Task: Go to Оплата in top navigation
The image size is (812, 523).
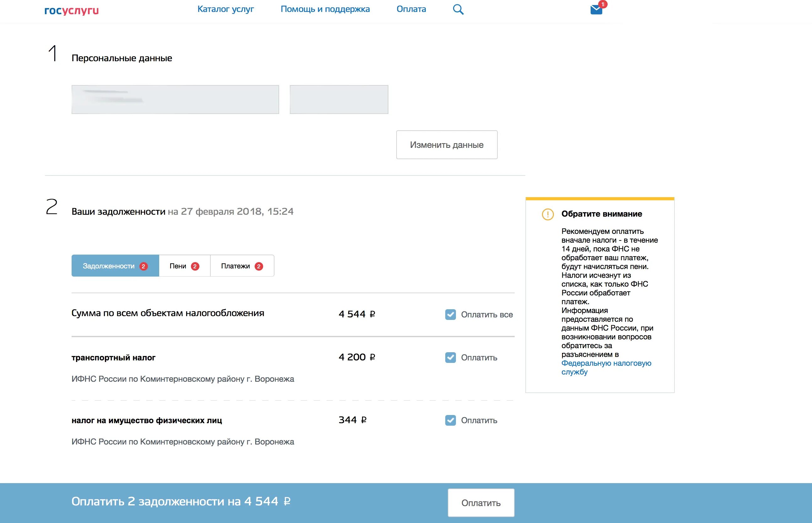Action: click(411, 9)
